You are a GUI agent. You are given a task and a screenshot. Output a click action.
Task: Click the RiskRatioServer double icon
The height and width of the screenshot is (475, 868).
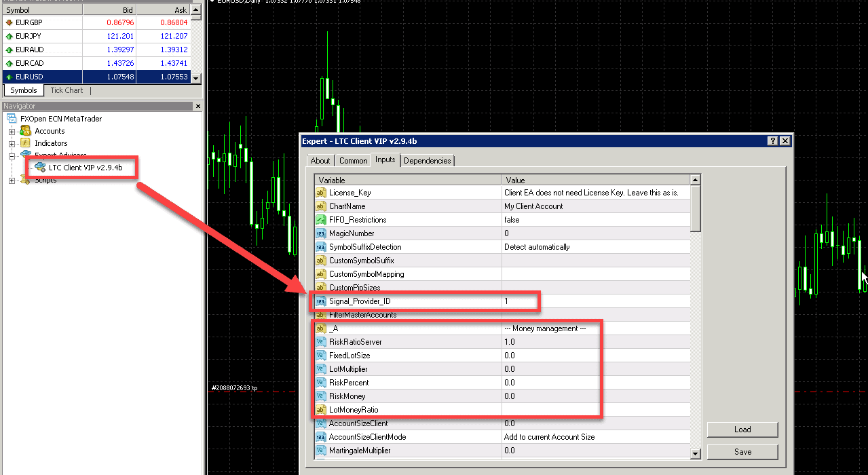point(321,342)
